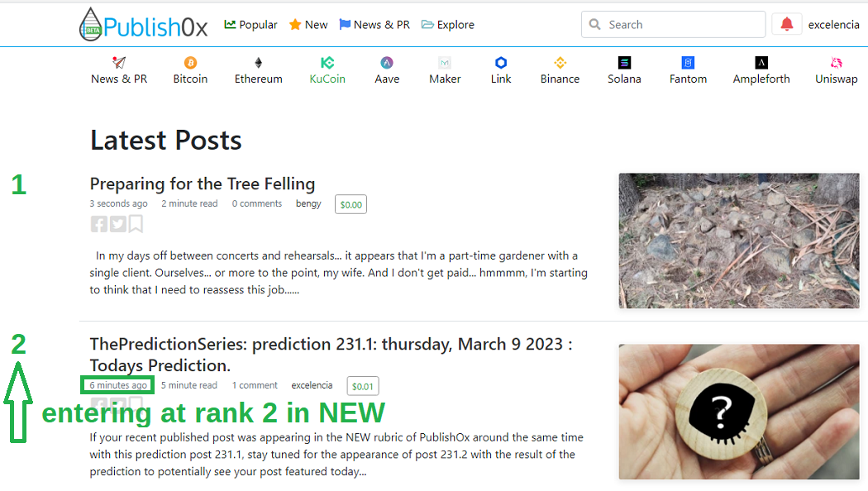868x491 pixels.
Task: Click the magnifier search icon
Action: click(594, 24)
